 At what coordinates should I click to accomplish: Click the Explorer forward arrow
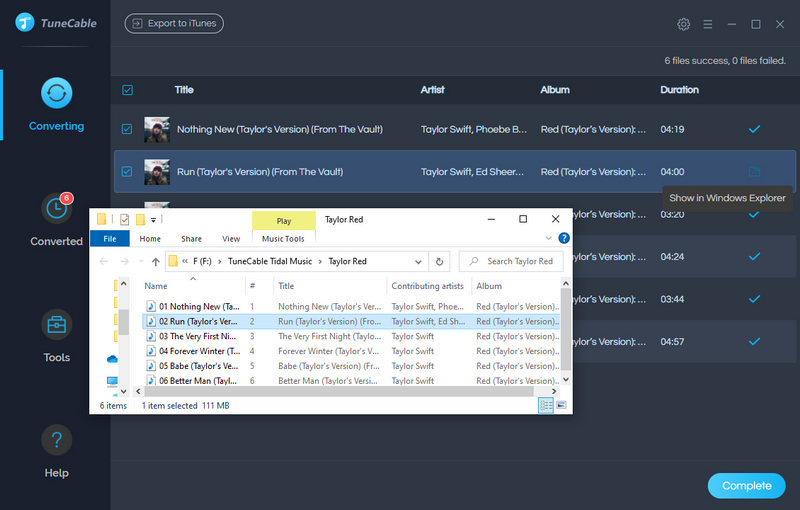click(124, 262)
